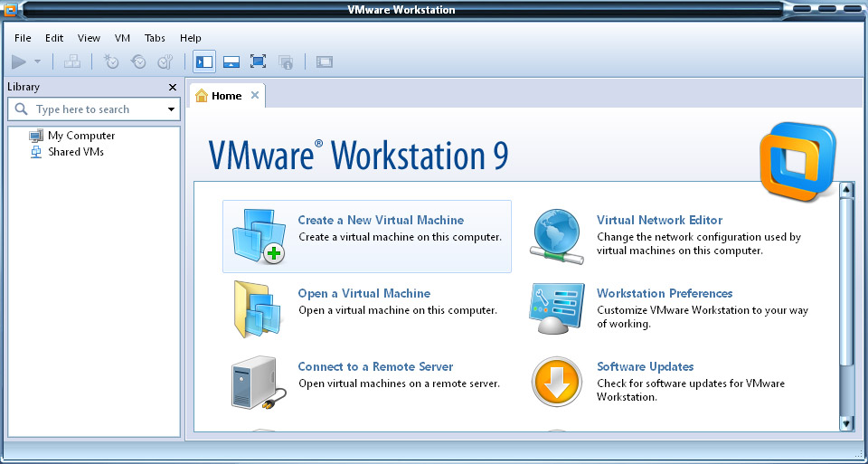Click 'Open a virtual machine on this computer.' text
The width and height of the screenshot is (868, 464).
point(398,310)
